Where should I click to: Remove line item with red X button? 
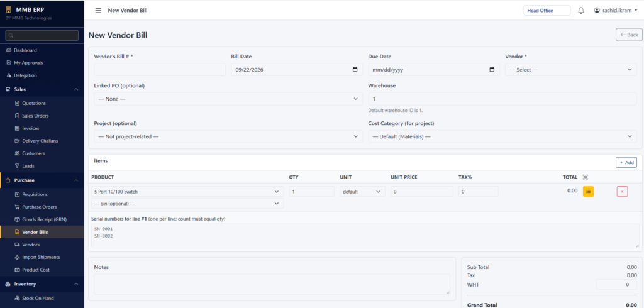[622, 191]
